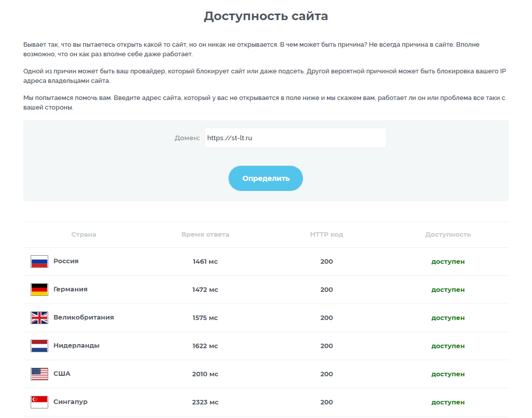Click доступен status in Германия row

[448, 290]
